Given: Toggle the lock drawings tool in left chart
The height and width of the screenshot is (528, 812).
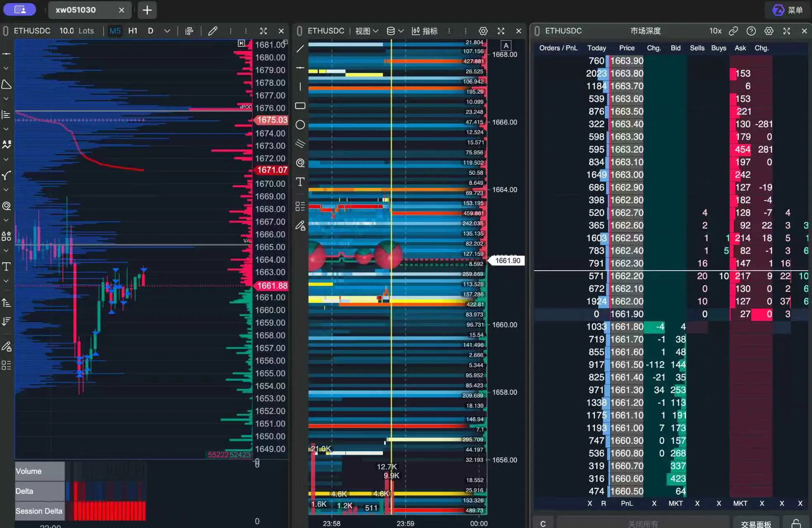Looking at the screenshot, I should click(6, 346).
